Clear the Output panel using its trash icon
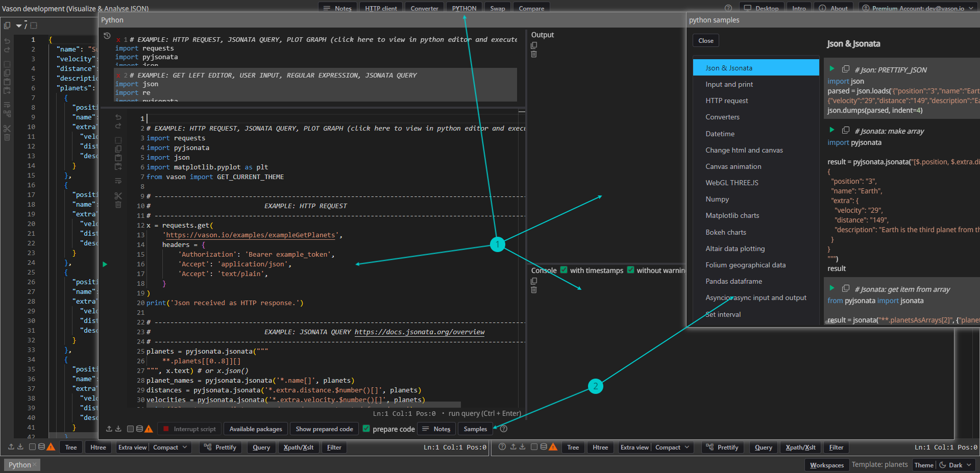Image resolution: width=980 pixels, height=473 pixels. tap(534, 54)
